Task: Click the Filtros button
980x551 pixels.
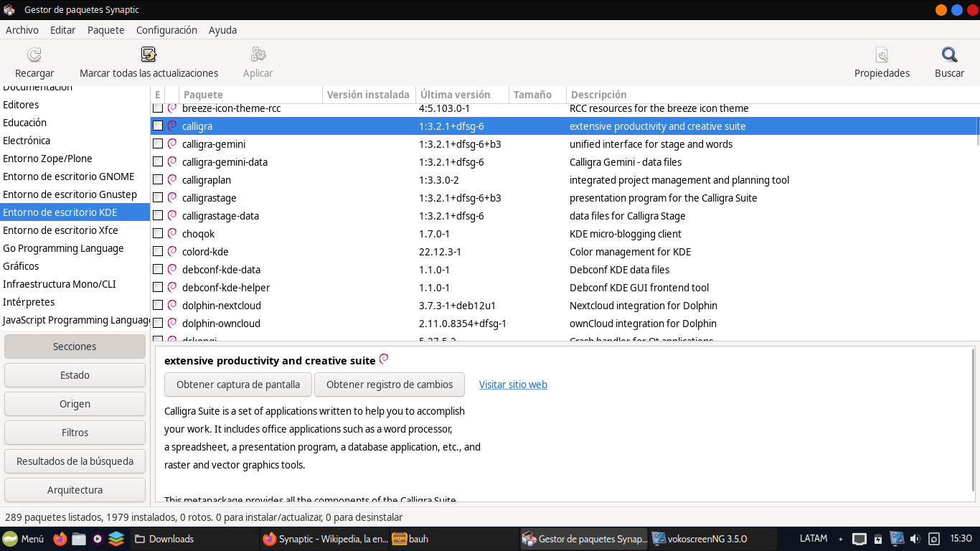Action: pyautogui.click(x=75, y=433)
